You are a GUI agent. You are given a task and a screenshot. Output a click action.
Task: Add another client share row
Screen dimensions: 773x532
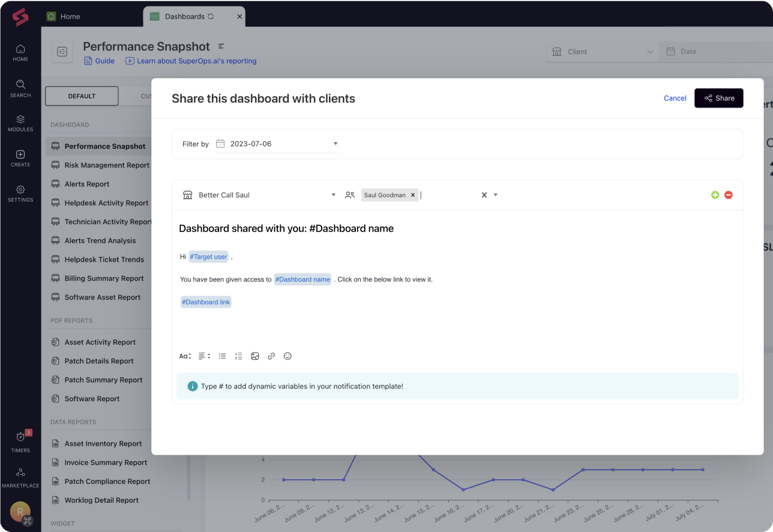(x=715, y=194)
